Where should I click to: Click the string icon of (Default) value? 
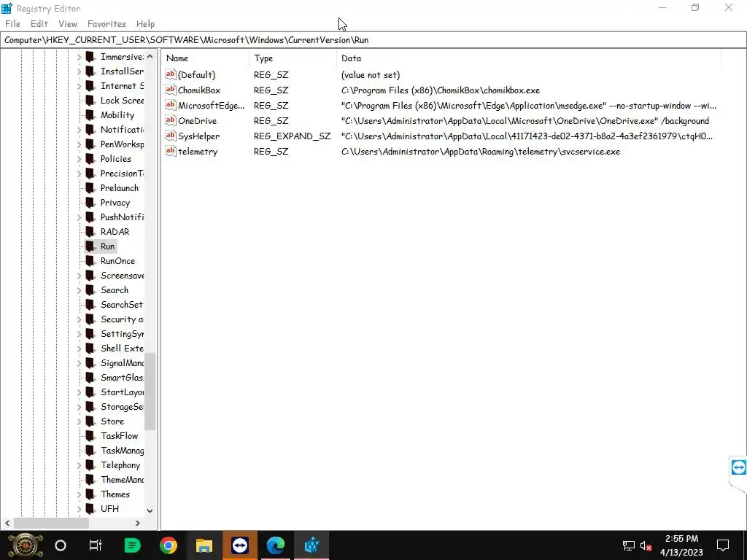170,75
